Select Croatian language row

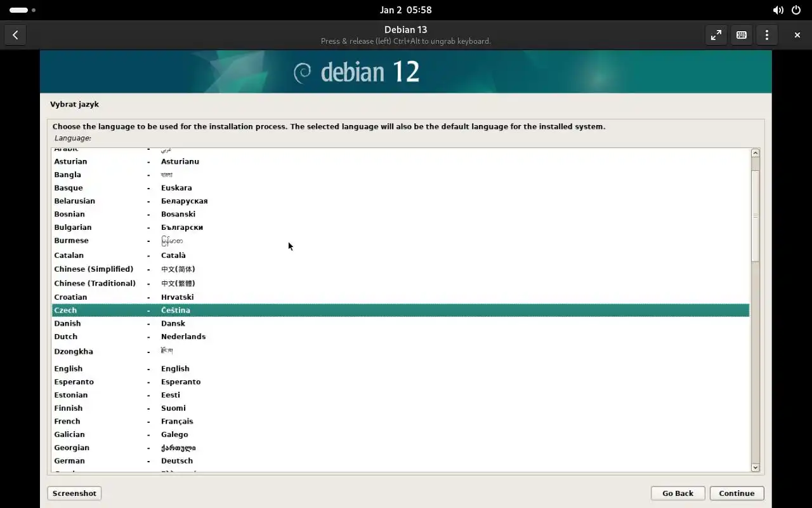tap(400, 297)
